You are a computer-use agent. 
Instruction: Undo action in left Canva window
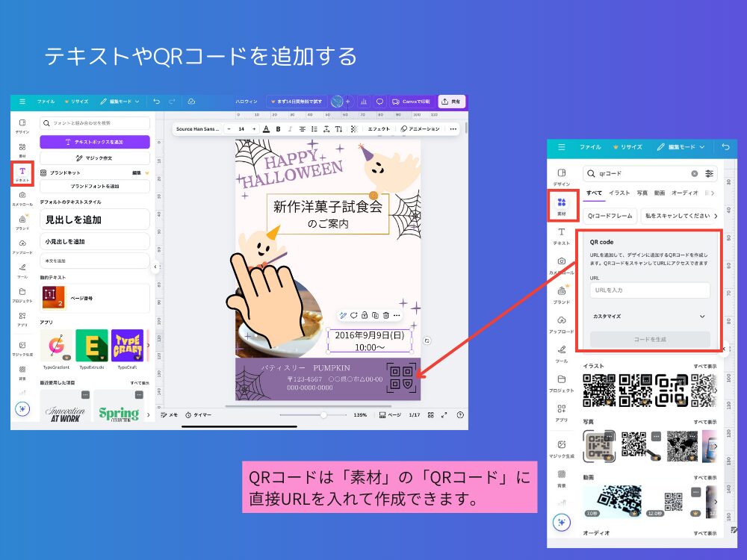(x=156, y=102)
